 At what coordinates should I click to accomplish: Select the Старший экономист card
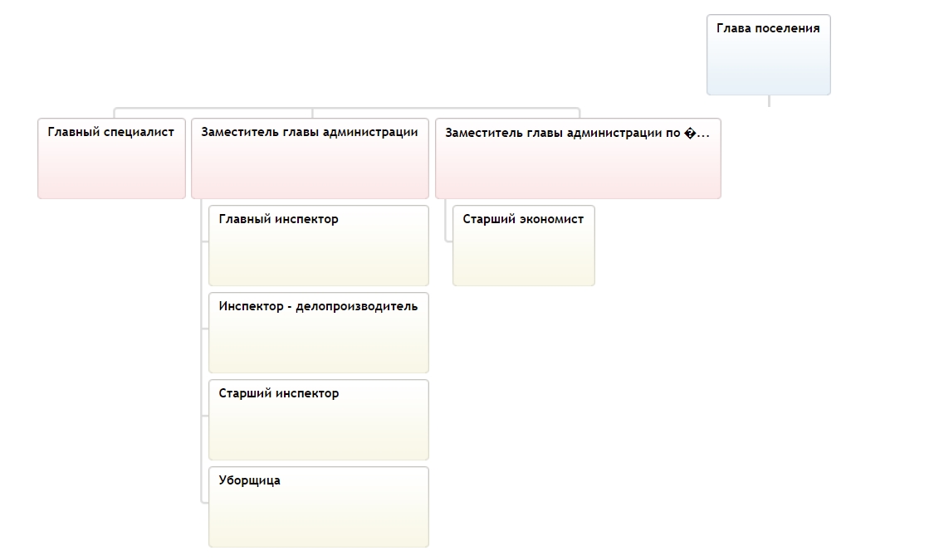[524, 246]
